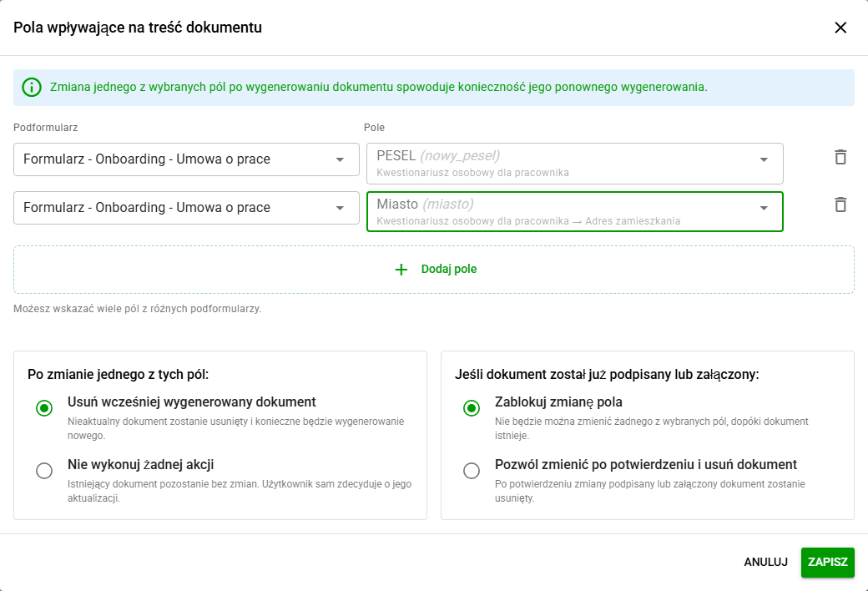Choose 'Zablokuj zmianę pola' radio option
This screenshot has height=591, width=868.
pyautogui.click(x=472, y=408)
